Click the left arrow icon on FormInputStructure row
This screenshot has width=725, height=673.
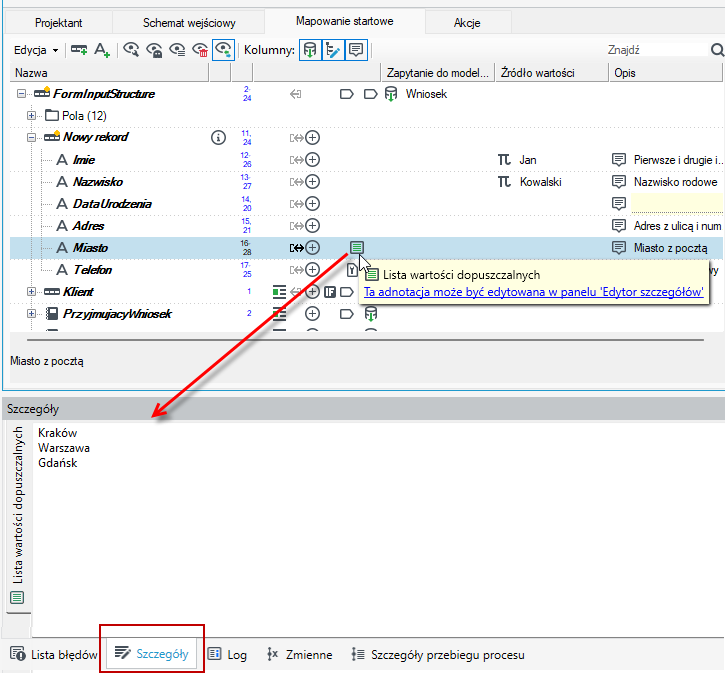coord(295,94)
